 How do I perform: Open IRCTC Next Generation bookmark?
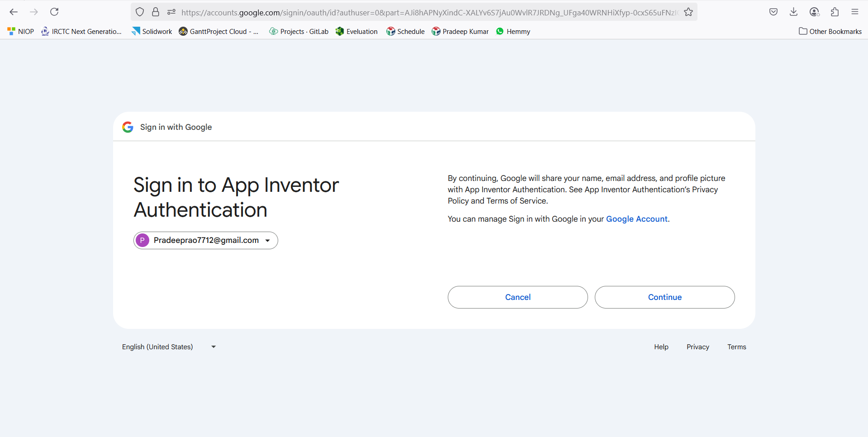(81, 31)
